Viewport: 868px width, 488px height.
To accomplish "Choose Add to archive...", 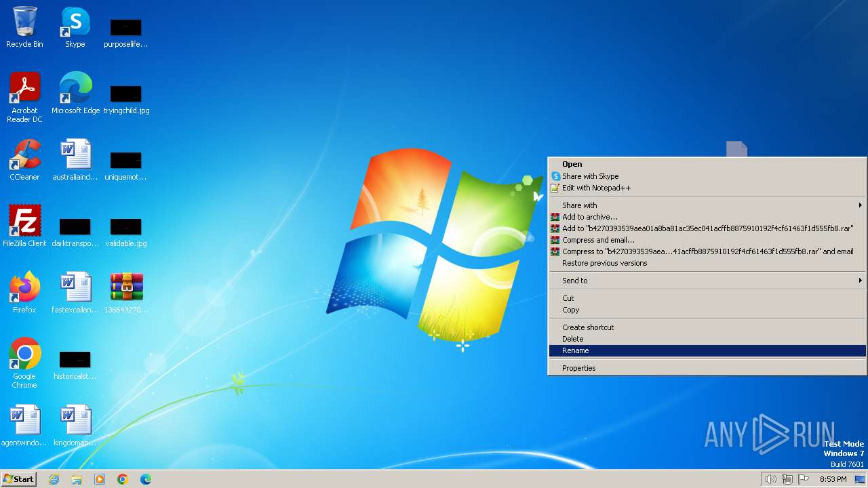I will 707,217.
